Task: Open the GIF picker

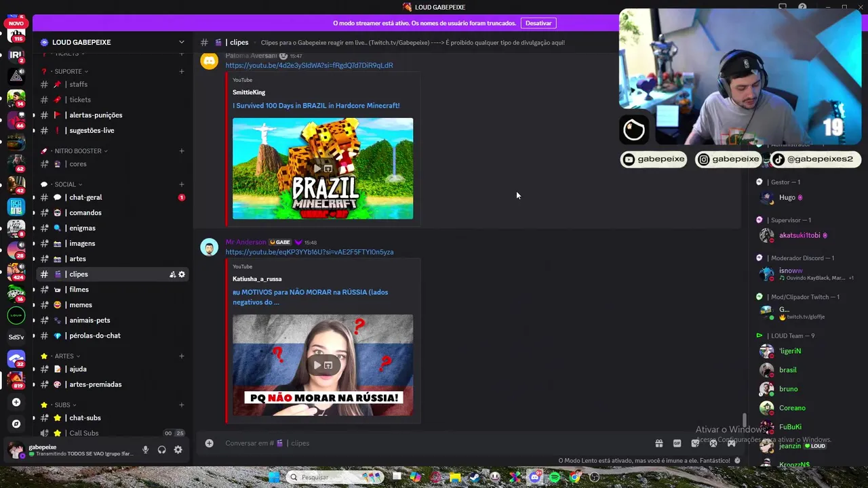Action: 677,443
